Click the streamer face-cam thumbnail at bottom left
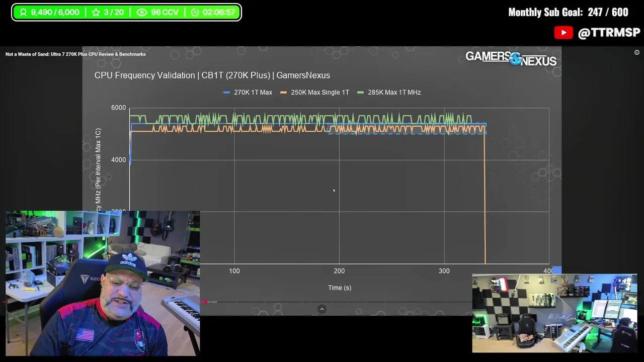 point(103,283)
